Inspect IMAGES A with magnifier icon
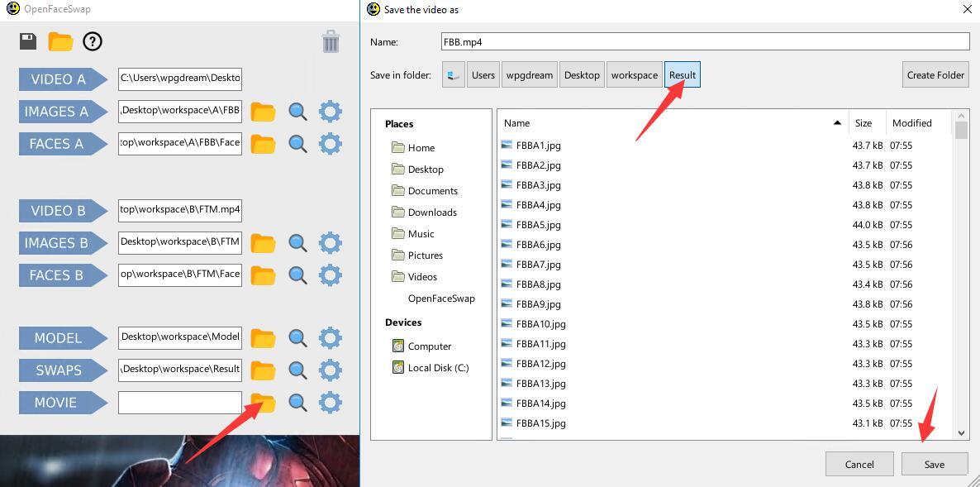 click(x=297, y=112)
